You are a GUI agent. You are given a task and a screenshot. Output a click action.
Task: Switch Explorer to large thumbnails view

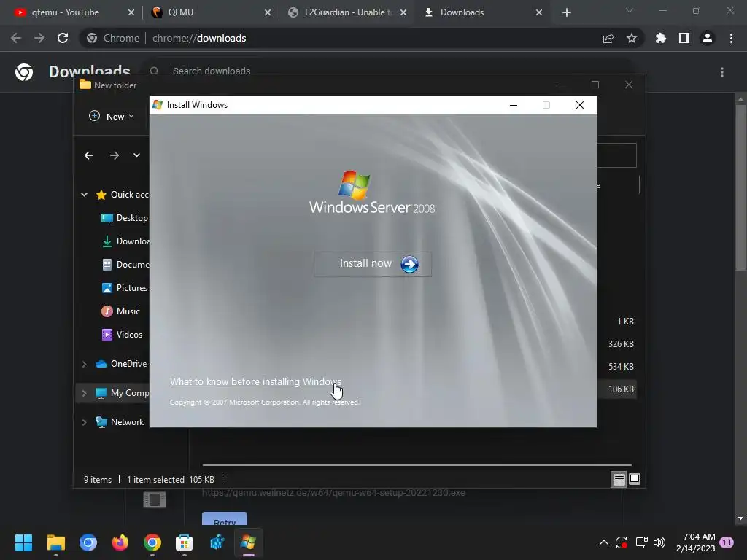[x=635, y=479]
